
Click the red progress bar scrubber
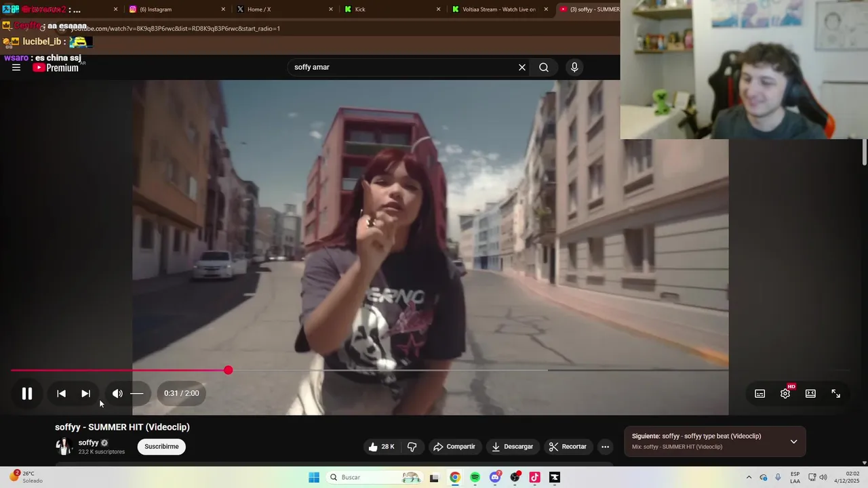point(229,370)
